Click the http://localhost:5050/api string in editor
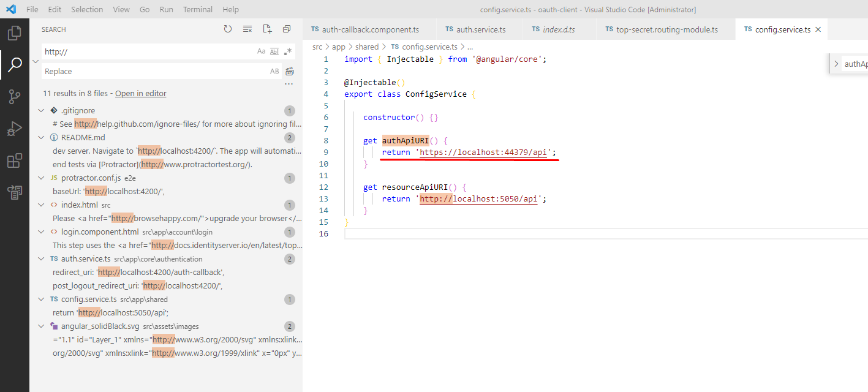The width and height of the screenshot is (868, 392). pos(478,199)
